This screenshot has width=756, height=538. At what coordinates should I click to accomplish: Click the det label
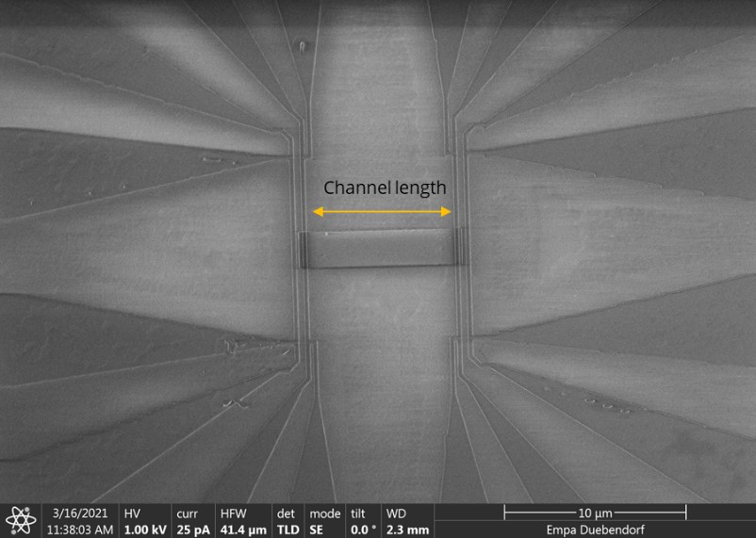286,513
